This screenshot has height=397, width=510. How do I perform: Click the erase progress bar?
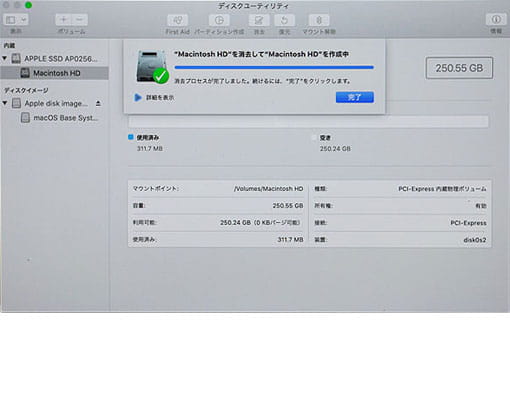274,67
